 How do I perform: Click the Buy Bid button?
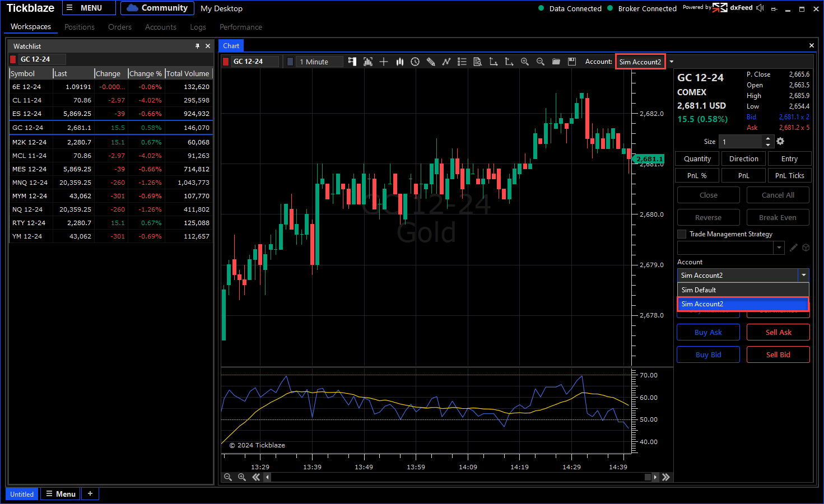click(708, 354)
